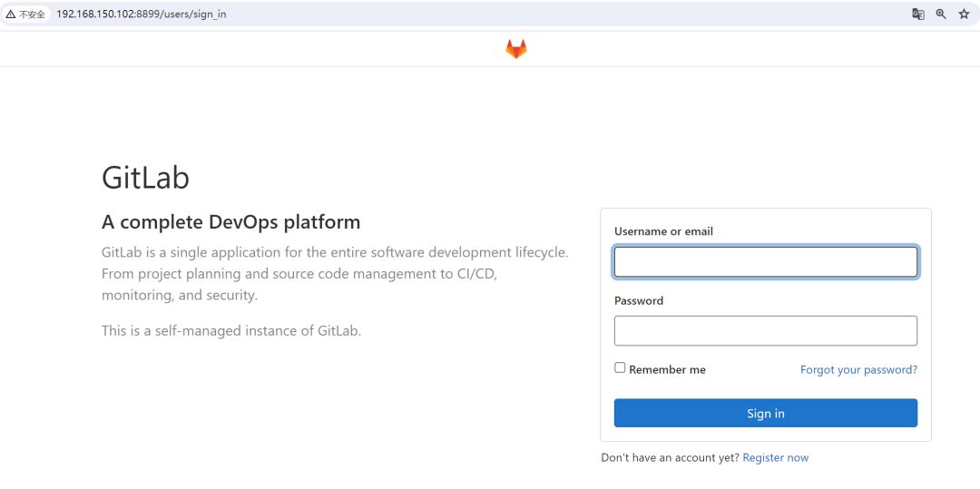This screenshot has width=980, height=489.
Task: Click the 'Username or email' label
Action: click(663, 231)
